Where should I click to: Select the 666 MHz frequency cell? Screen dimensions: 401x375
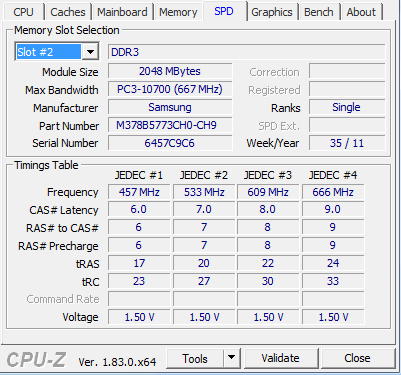333,192
